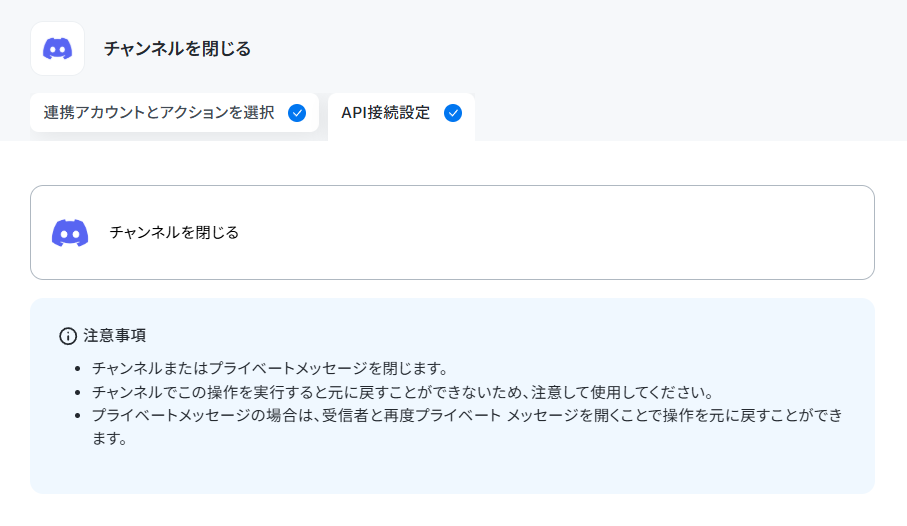Viewport: 907px width, 526px height.
Task: Click the Discord logo in the page header
Action: [57, 49]
